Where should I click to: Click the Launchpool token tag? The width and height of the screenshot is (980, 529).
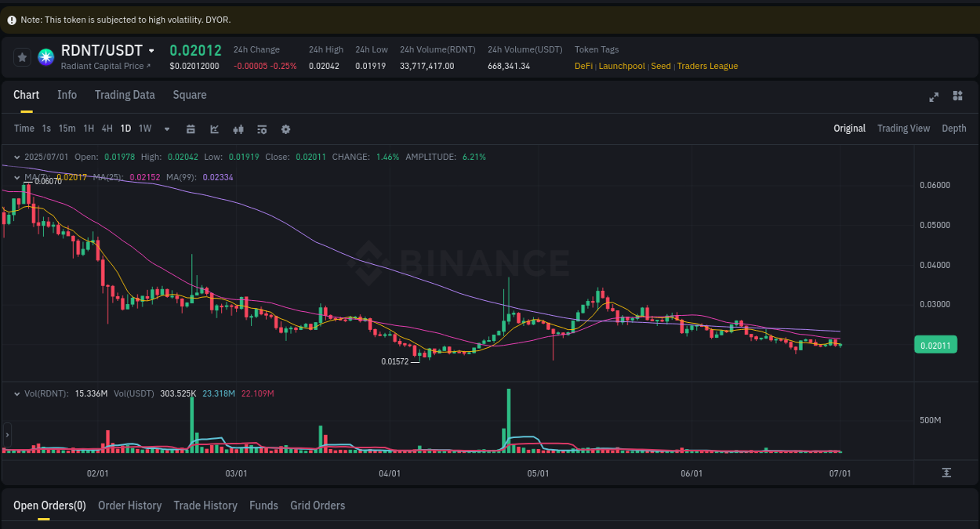[622, 66]
